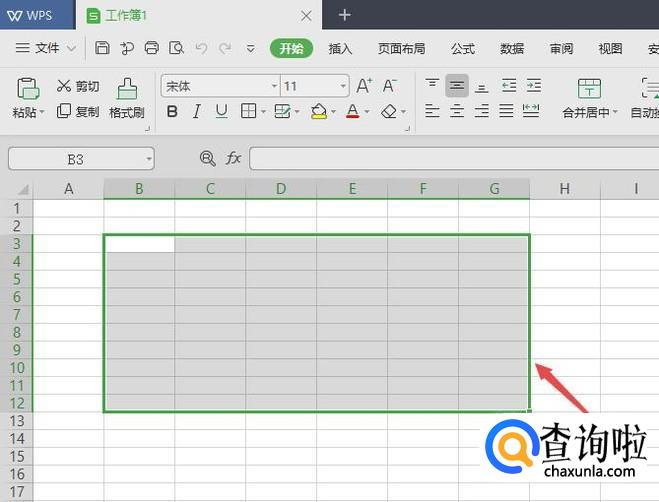Expand the merge center dropdown arrow

[x=615, y=112]
